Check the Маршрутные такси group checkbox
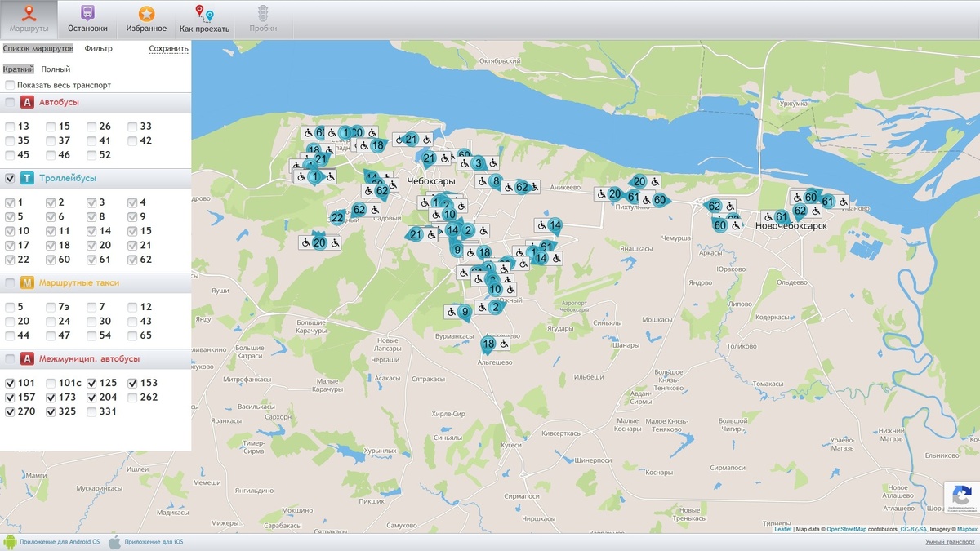Image resolution: width=980 pixels, height=551 pixels. pos(11,283)
